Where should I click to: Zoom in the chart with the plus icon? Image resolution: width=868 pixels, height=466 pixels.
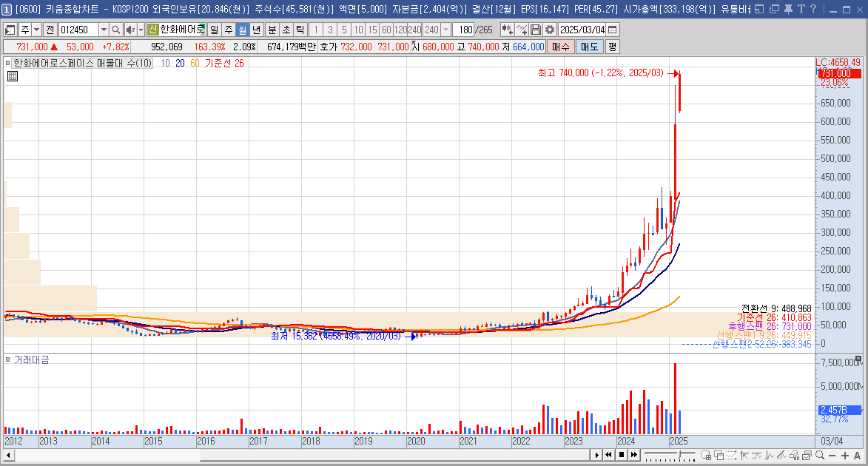click(845, 456)
